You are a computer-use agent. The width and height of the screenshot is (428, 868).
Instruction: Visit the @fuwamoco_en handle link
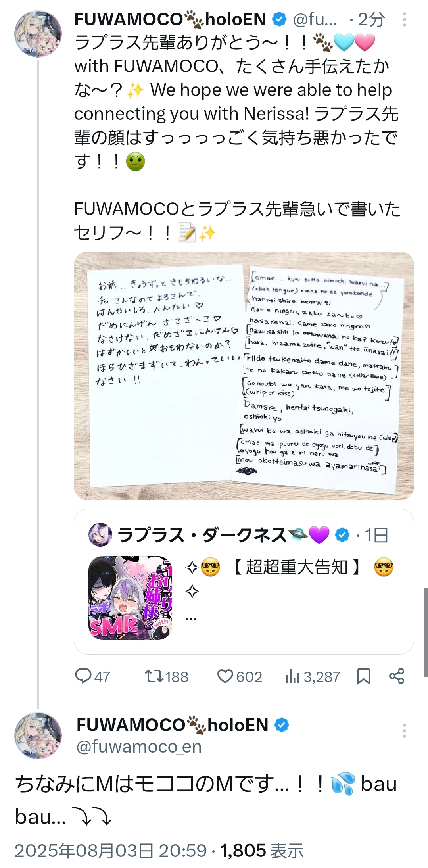tap(139, 747)
